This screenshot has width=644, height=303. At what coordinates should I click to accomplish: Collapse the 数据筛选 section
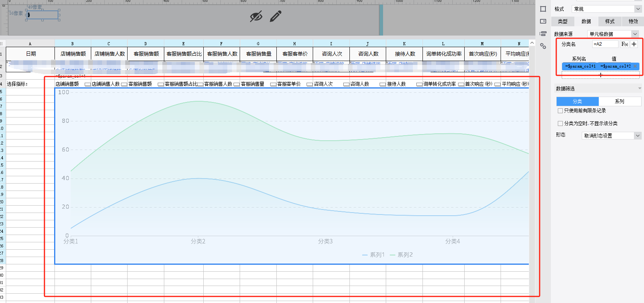tap(639, 89)
